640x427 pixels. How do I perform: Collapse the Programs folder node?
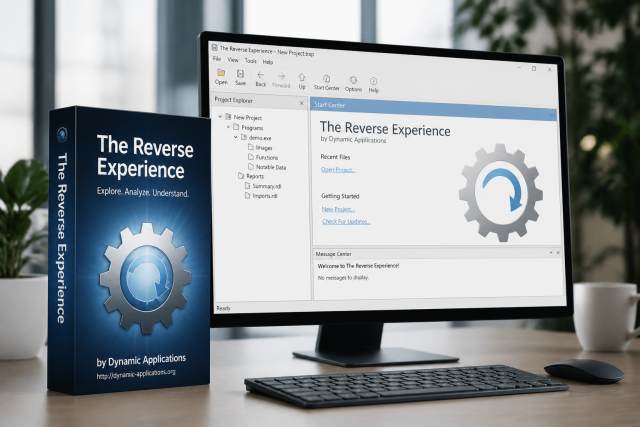tap(228, 127)
